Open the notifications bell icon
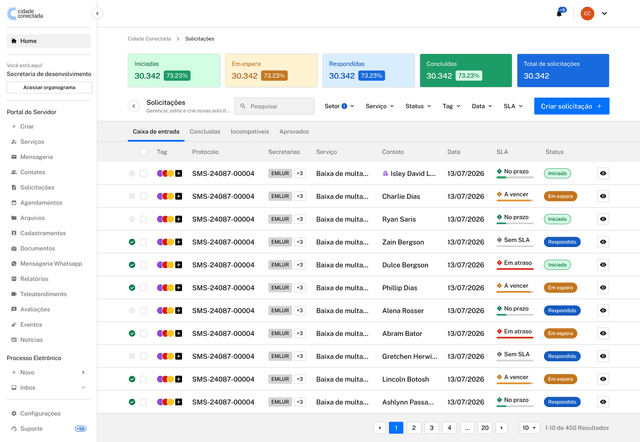 560,13
